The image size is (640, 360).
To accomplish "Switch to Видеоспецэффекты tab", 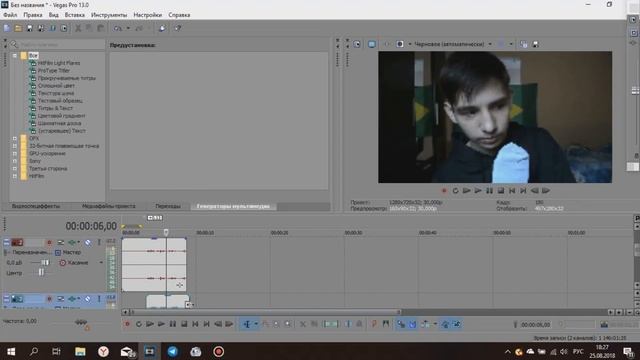I will [36, 206].
